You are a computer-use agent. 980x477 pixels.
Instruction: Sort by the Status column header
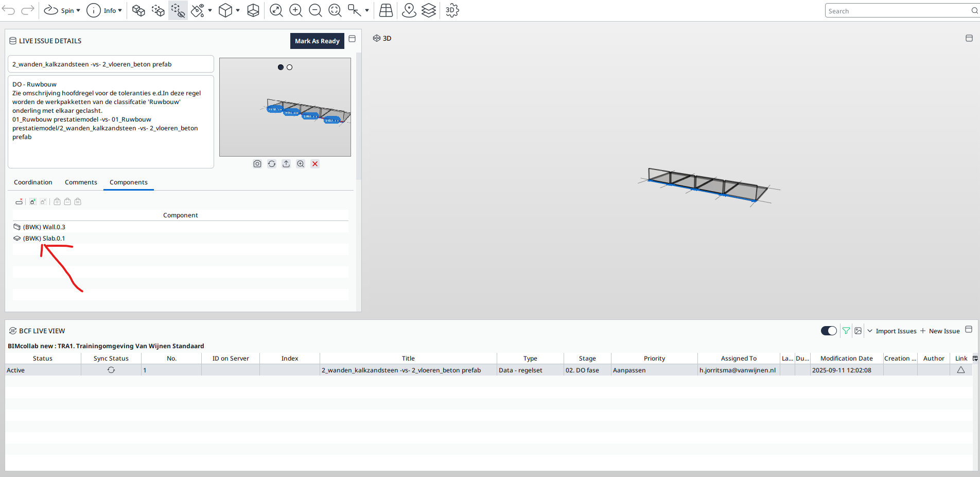click(x=43, y=359)
